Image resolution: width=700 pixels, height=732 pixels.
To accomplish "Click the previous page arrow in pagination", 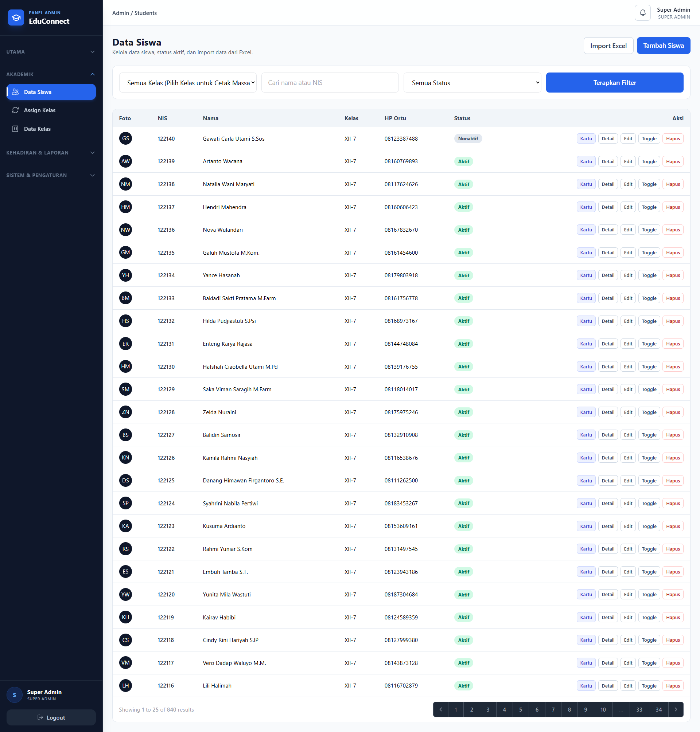I will point(441,709).
